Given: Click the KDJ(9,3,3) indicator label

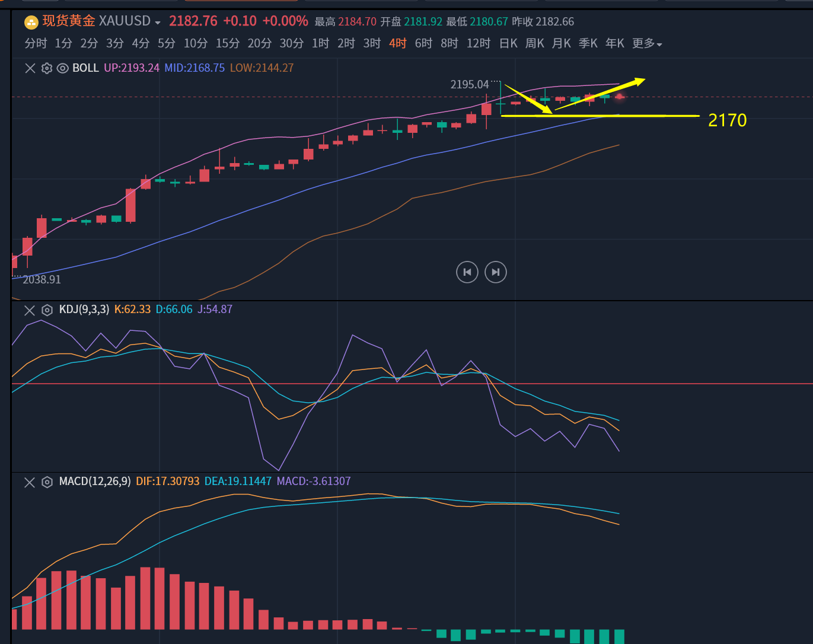Looking at the screenshot, I should click(84, 310).
